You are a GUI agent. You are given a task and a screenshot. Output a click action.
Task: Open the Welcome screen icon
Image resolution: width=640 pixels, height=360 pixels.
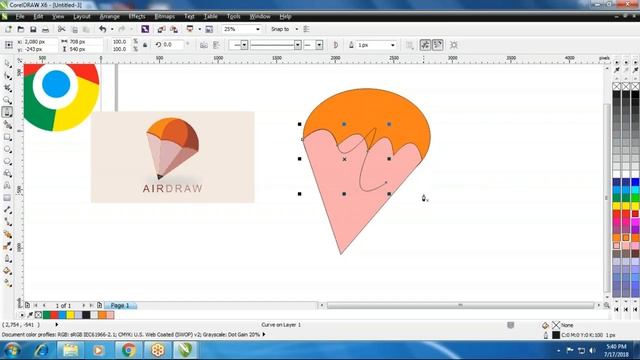[209, 29]
